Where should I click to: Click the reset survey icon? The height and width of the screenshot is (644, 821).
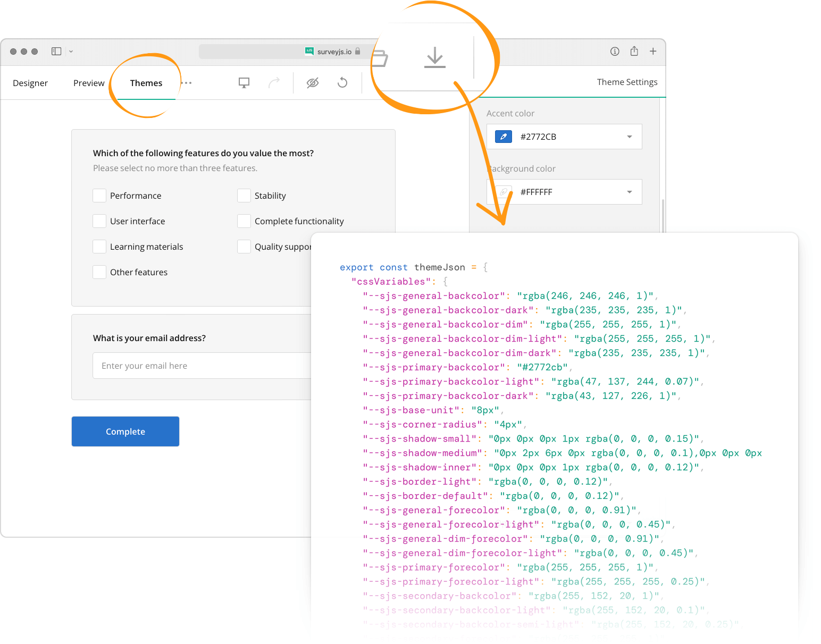tap(342, 83)
